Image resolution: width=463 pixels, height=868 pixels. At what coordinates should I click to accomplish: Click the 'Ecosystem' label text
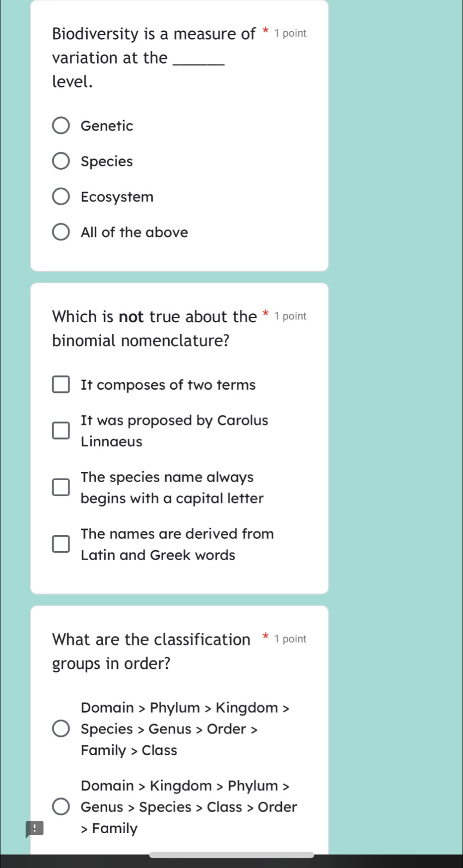(117, 197)
